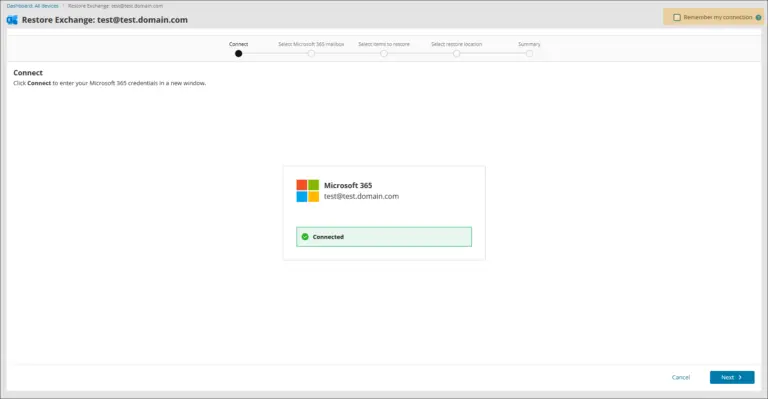768x399 pixels.
Task: Click the help icon next to Remember my connection
Action: click(758, 17)
